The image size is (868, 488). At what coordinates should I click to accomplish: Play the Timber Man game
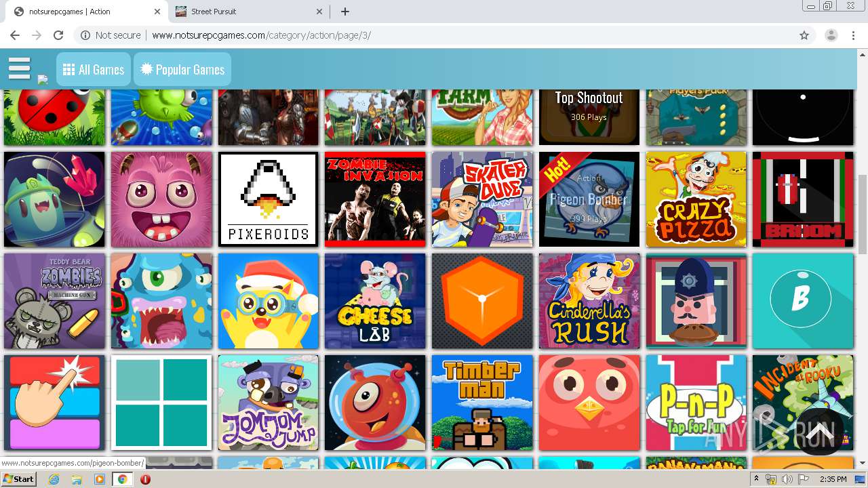point(482,403)
